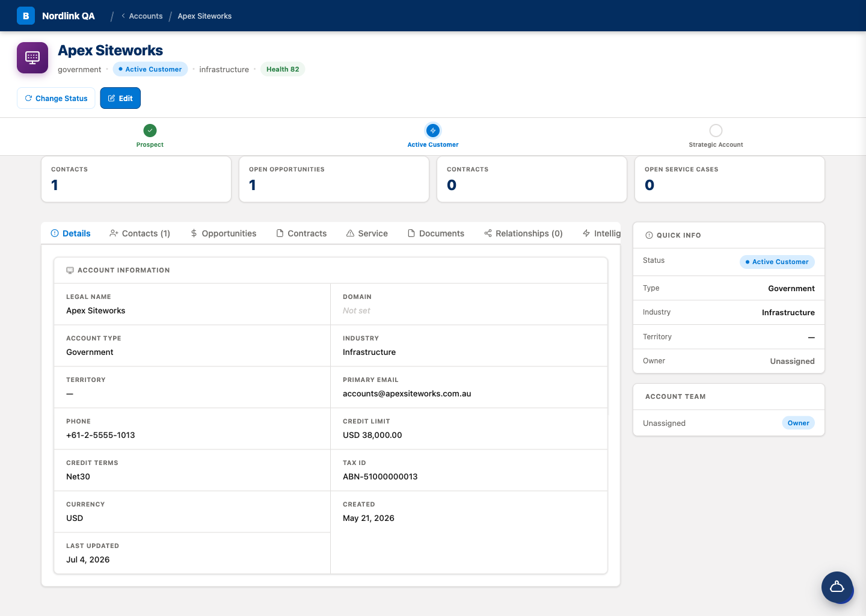The width and height of the screenshot is (866, 616).
Task: Click the phone number +61-2-5555-1013
Action: (100, 435)
